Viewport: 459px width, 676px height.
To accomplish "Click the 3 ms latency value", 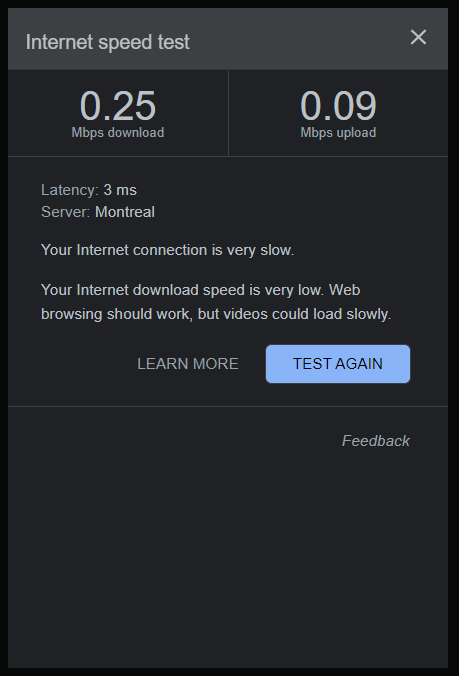I will pos(120,190).
